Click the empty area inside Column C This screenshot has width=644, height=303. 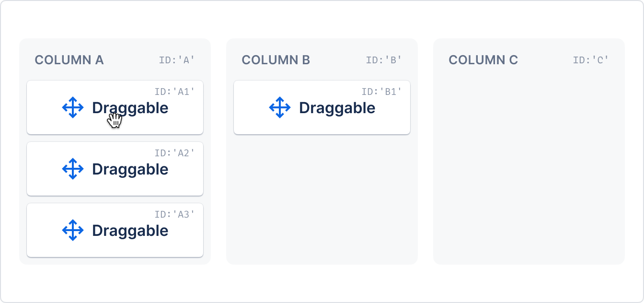529,168
